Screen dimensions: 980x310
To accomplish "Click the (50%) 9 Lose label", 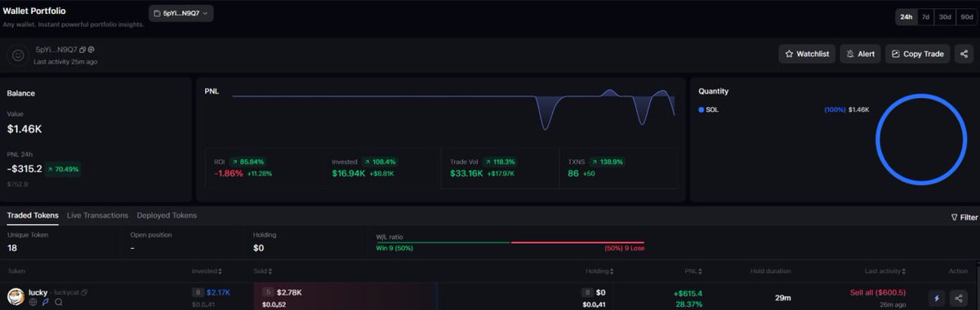I will pos(625,248).
